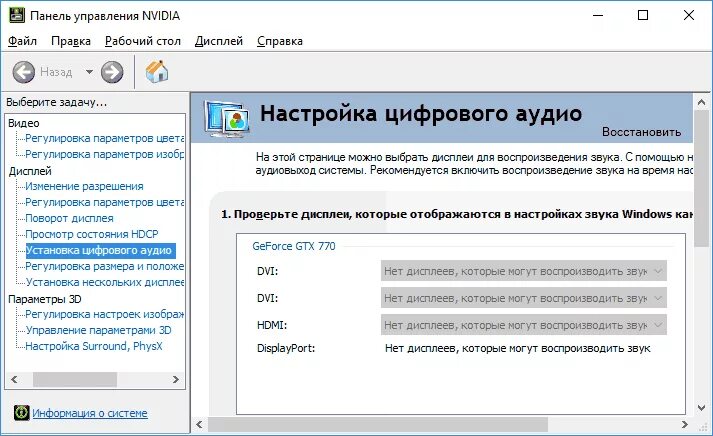This screenshot has width=713, height=436.
Task: Select Настройка Surround, PhysX task
Action: (94, 346)
